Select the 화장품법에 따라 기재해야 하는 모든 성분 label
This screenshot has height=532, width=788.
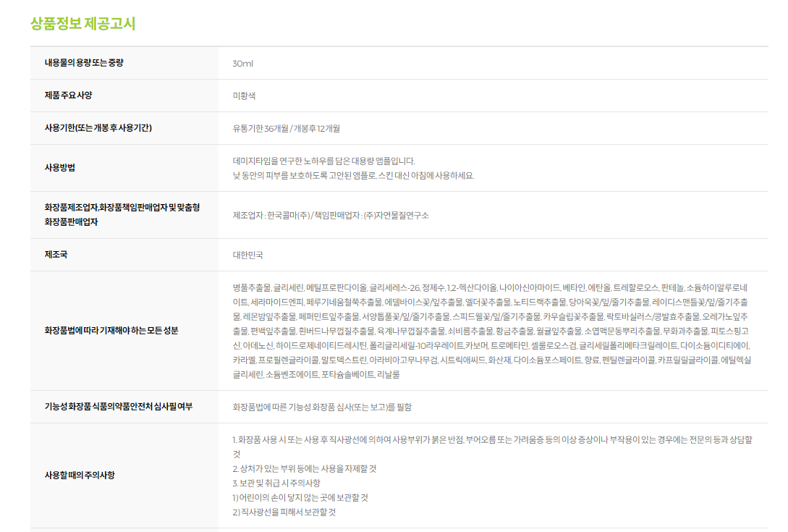click(x=111, y=331)
